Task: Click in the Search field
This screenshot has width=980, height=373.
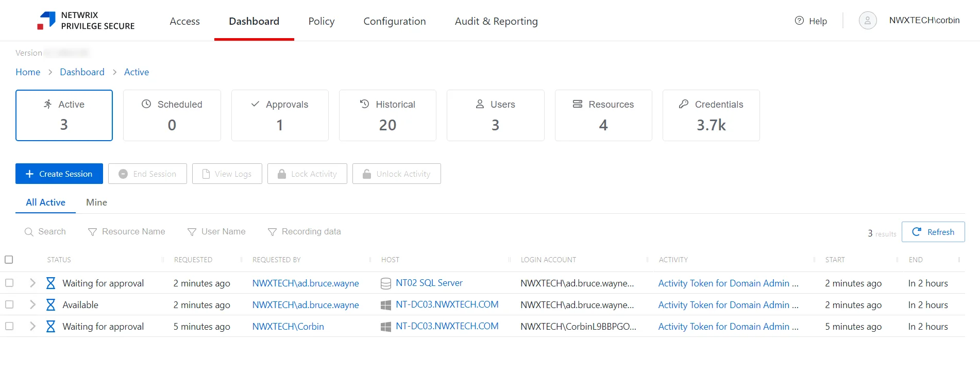Action: click(45, 232)
